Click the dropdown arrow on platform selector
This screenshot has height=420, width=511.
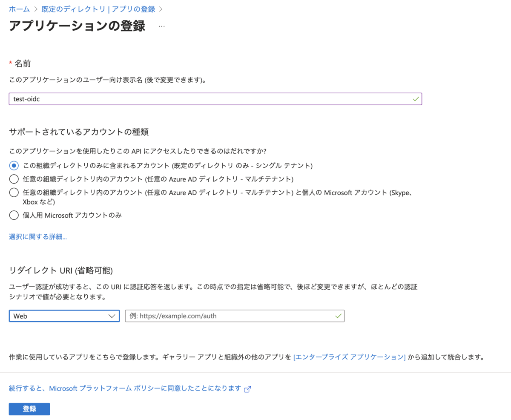click(x=112, y=316)
